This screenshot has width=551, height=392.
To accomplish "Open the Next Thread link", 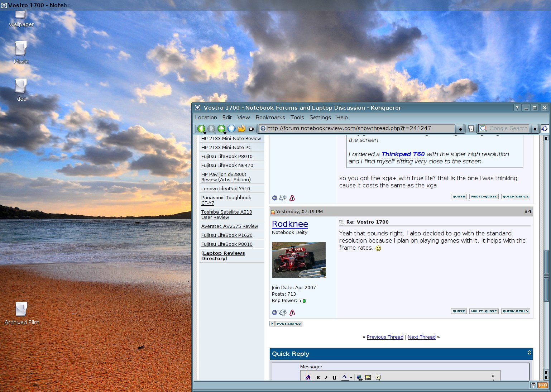I will pyautogui.click(x=422, y=337).
